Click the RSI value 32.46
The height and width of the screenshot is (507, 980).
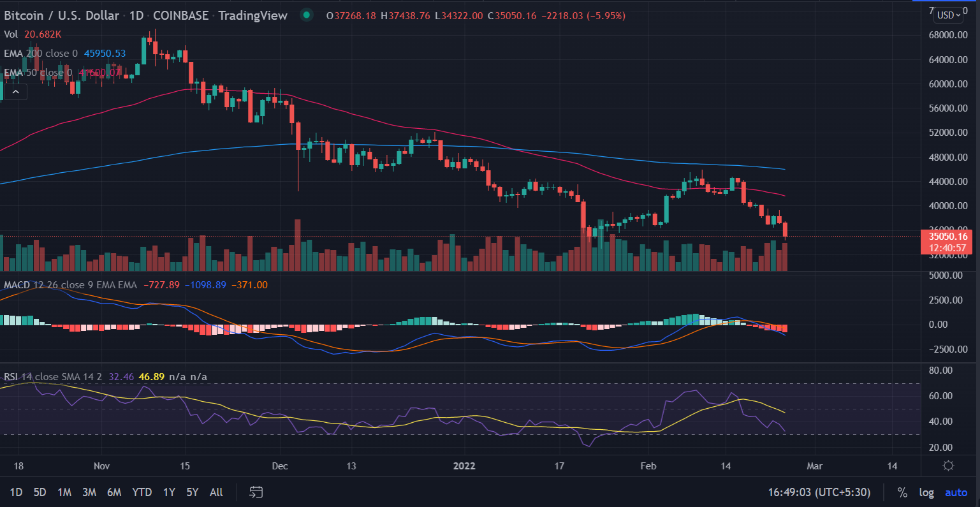[121, 377]
